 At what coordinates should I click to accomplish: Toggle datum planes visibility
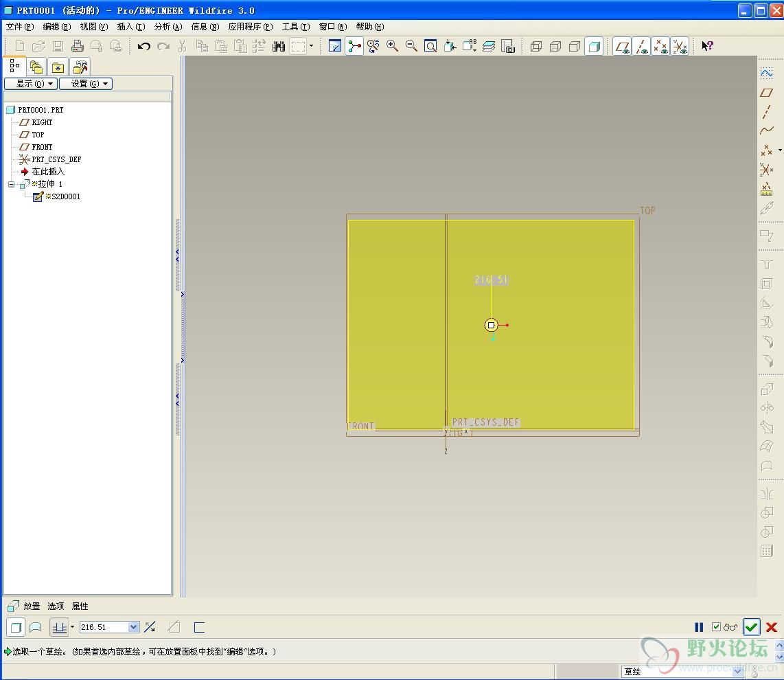[x=623, y=47]
